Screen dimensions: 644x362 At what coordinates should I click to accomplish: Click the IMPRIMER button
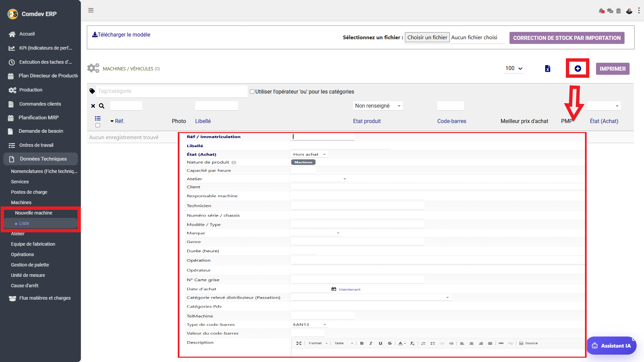click(x=612, y=69)
